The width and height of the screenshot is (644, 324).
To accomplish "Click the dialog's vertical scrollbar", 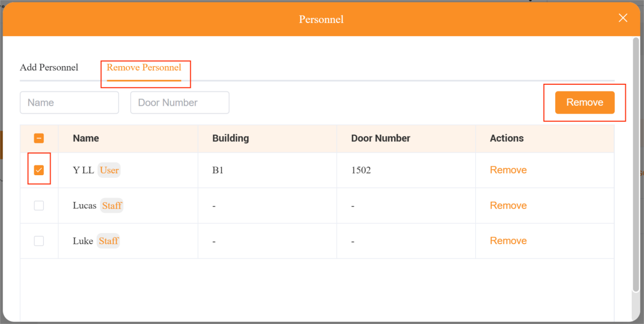I will 636,165.
